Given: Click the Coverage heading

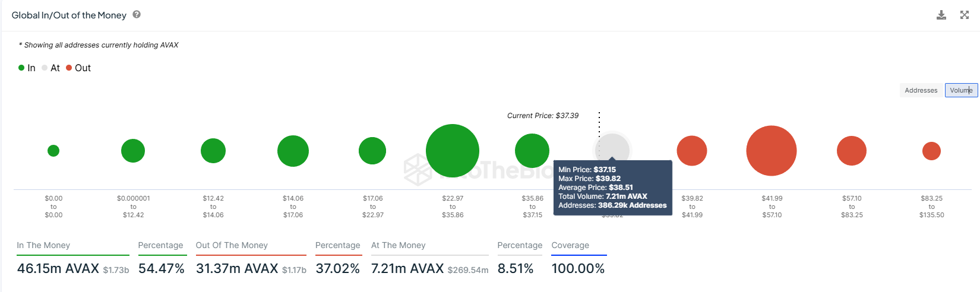Looking at the screenshot, I should tap(570, 245).
